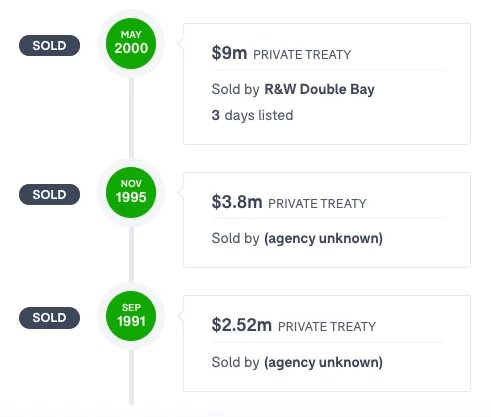The height and width of the screenshot is (417, 491).
Task: Click '(agency unknown)' in the 1991 sale card
Action: coord(323,362)
